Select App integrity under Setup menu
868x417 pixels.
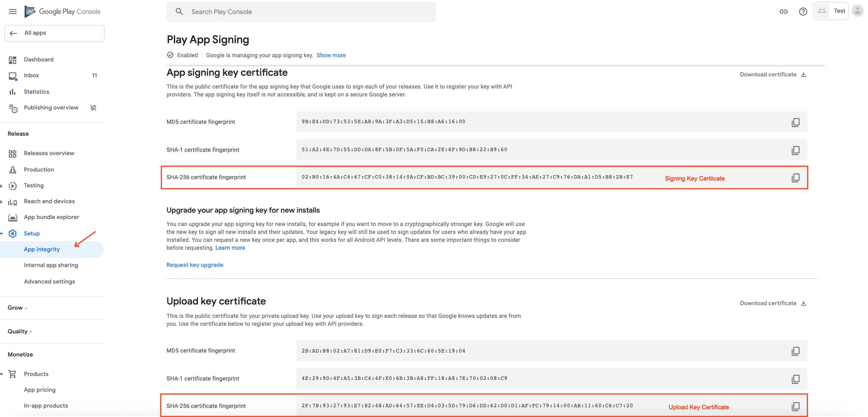[x=41, y=249]
